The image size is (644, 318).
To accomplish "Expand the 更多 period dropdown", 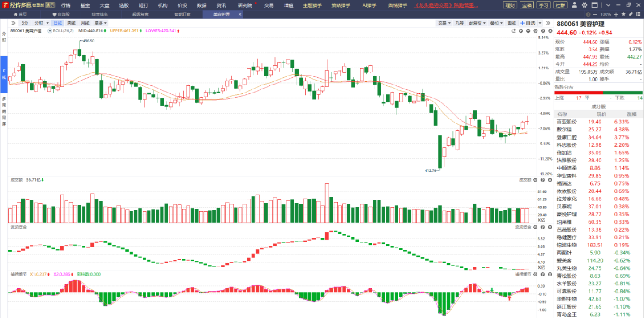I will click(100, 23).
